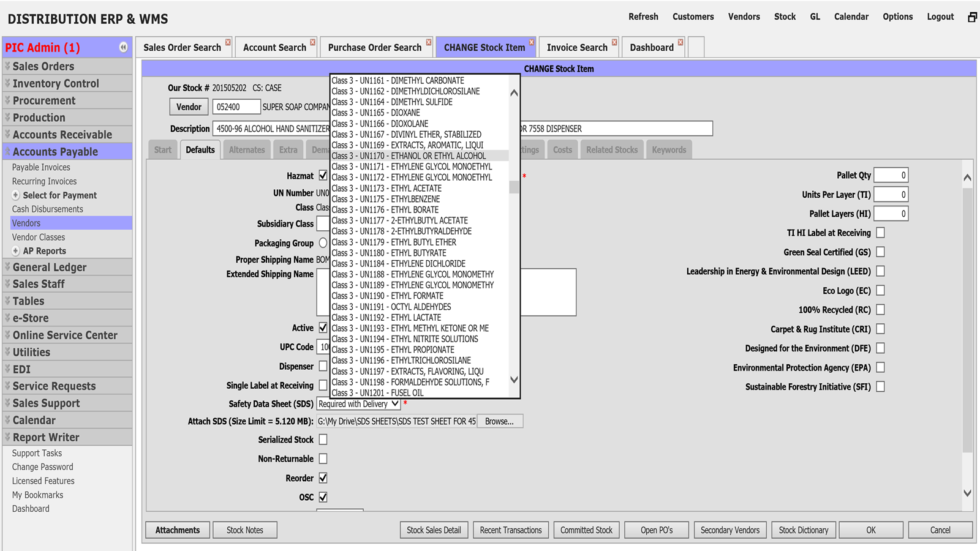Open Cash Disbursements in the sidebar
This screenshot has height=551, width=980.
48,209
